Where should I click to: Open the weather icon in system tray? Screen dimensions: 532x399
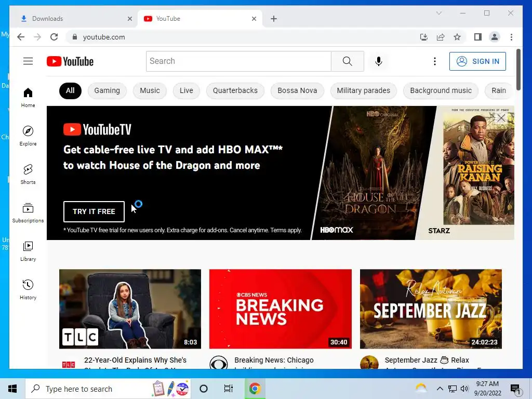pos(421,389)
